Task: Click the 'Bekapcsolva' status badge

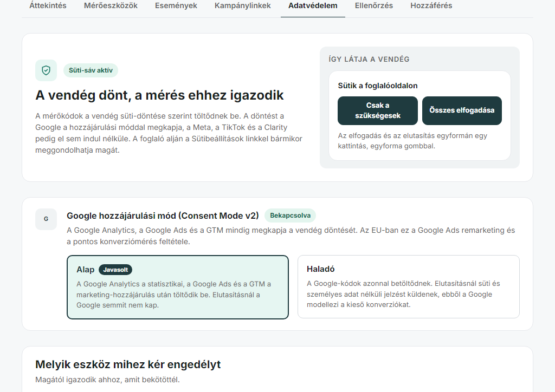Action: [x=291, y=215]
